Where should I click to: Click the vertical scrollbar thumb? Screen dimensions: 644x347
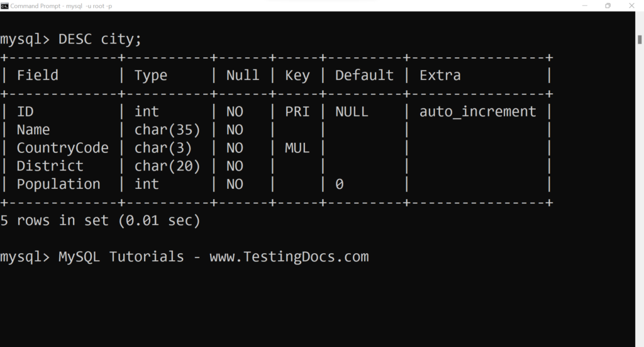(640, 39)
